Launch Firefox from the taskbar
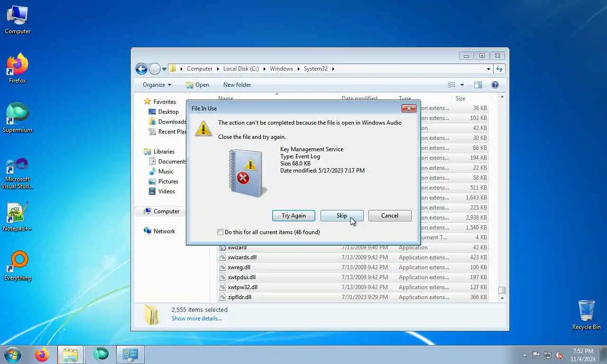 point(42,355)
